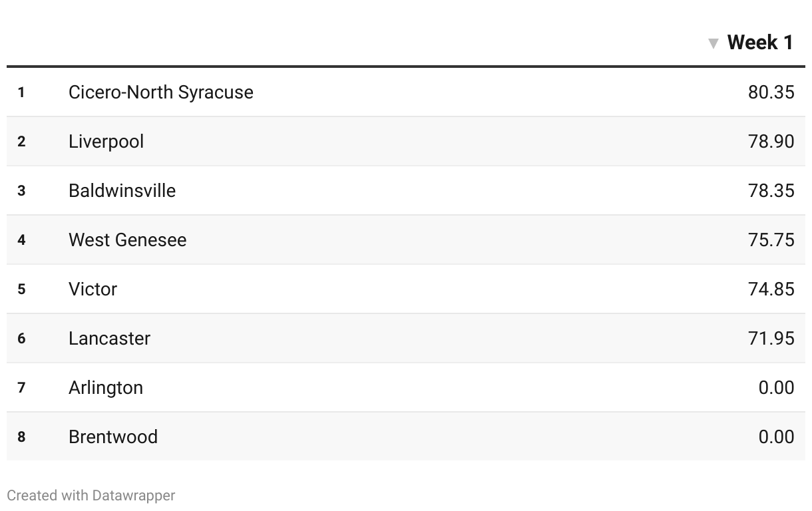Open the Created with Datawrapper link

pyautogui.click(x=91, y=496)
